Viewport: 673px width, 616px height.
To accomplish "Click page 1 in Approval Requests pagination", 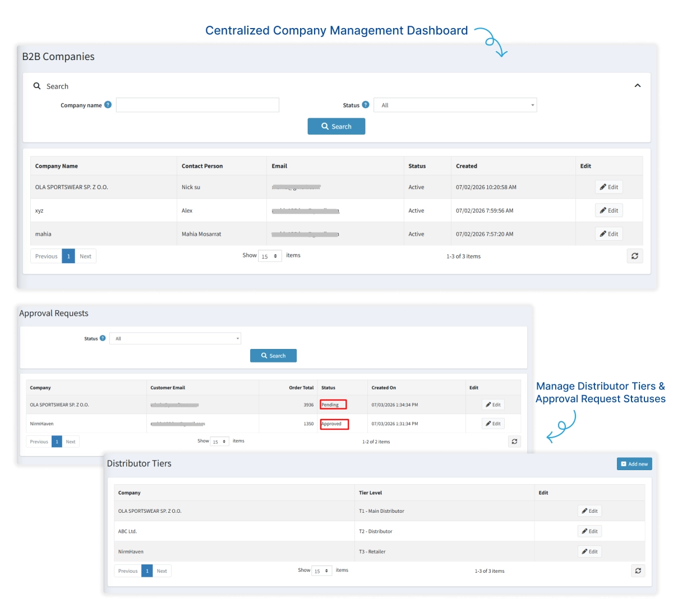I will tap(57, 442).
